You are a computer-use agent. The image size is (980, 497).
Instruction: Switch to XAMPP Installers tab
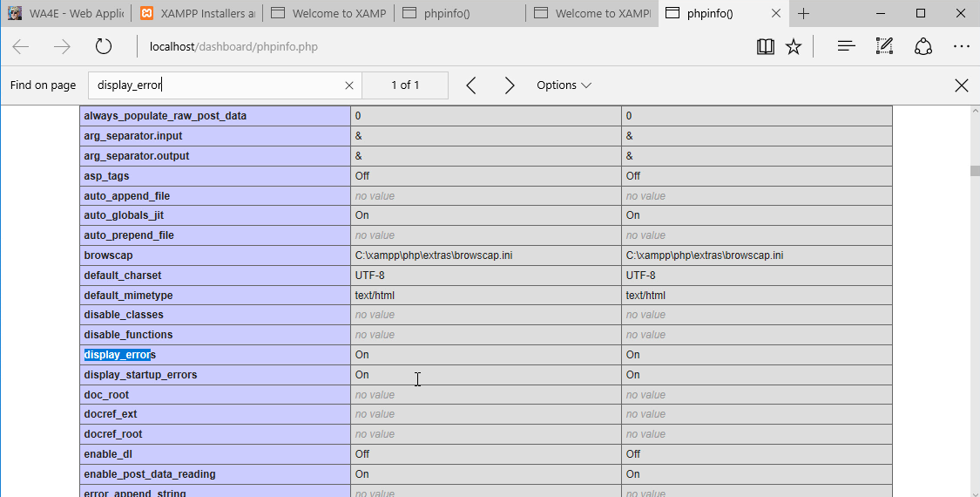198,13
